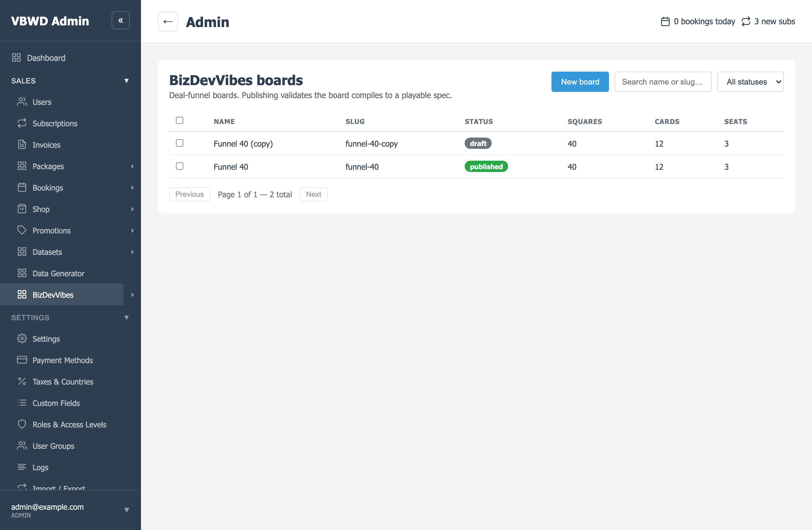Expand the Datasets submenu arrow
Image resolution: width=812 pixels, height=530 pixels.
133,252
